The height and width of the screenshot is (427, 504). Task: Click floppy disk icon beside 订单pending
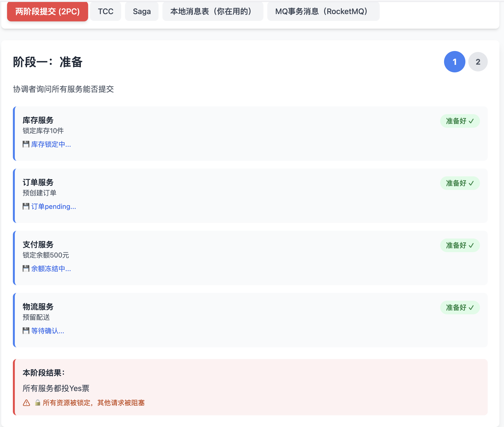[26, 206]
